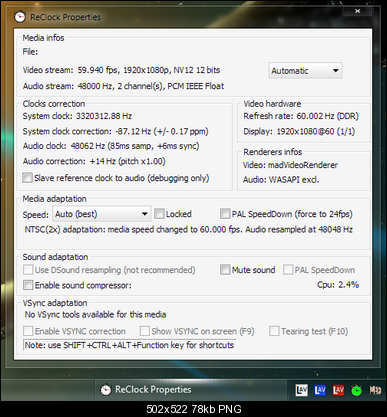The height and width of the screenshot is (417, 387).
Task: Click the Video stream info line
Action: click(x=121, y=70)
